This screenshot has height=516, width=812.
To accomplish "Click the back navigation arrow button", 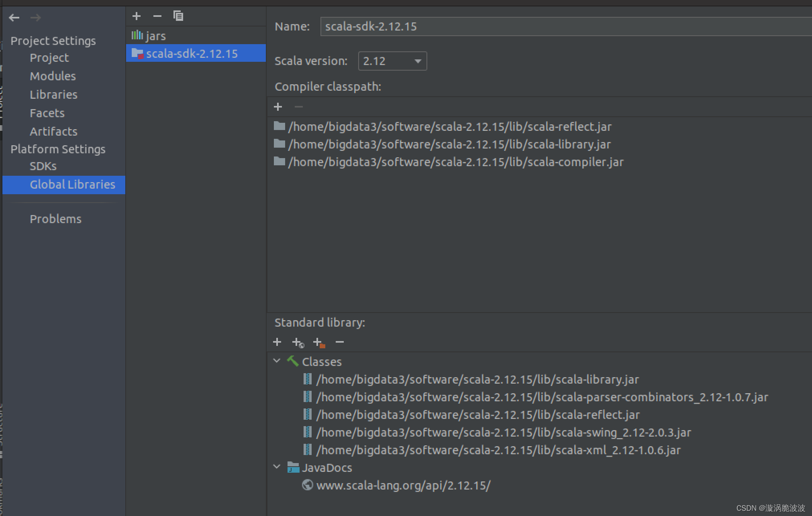I will pyautogui.click(x=14, y=17).
